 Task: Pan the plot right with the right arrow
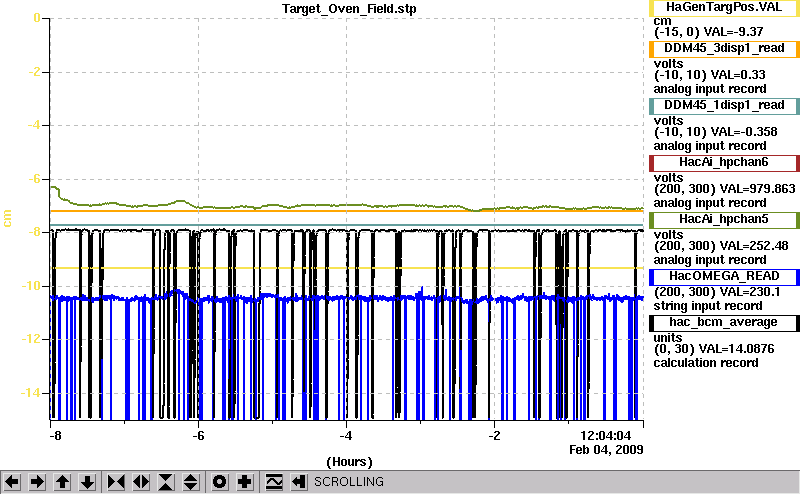pyautogui.click(x=37, y=482)
